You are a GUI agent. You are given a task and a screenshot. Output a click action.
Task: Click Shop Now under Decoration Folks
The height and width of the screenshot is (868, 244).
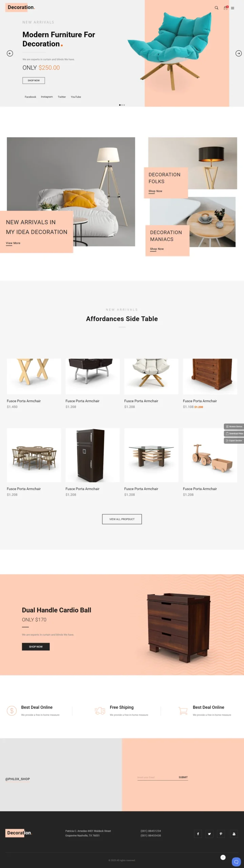click(155, 191)
